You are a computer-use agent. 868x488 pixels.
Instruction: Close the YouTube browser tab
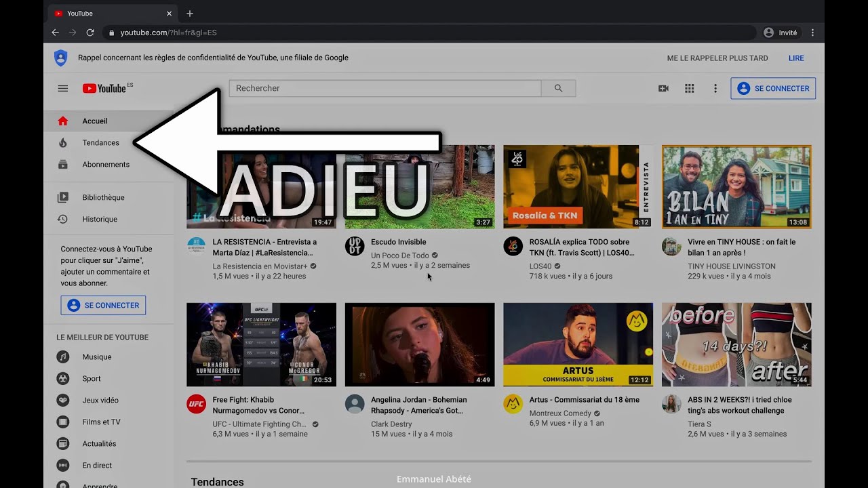click(x=169, y=14)
